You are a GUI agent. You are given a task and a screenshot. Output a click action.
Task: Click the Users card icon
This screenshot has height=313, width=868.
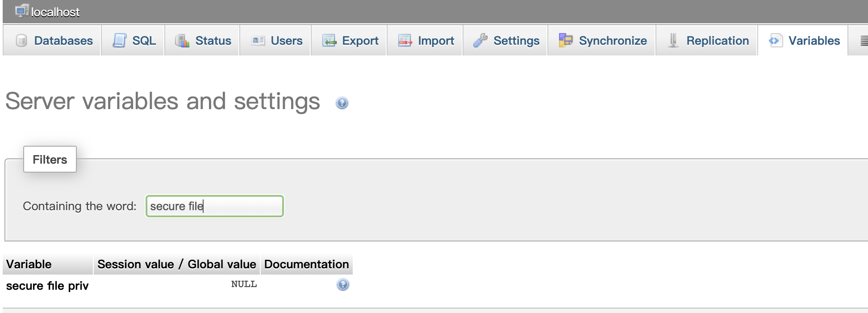[x=258, y=41]
